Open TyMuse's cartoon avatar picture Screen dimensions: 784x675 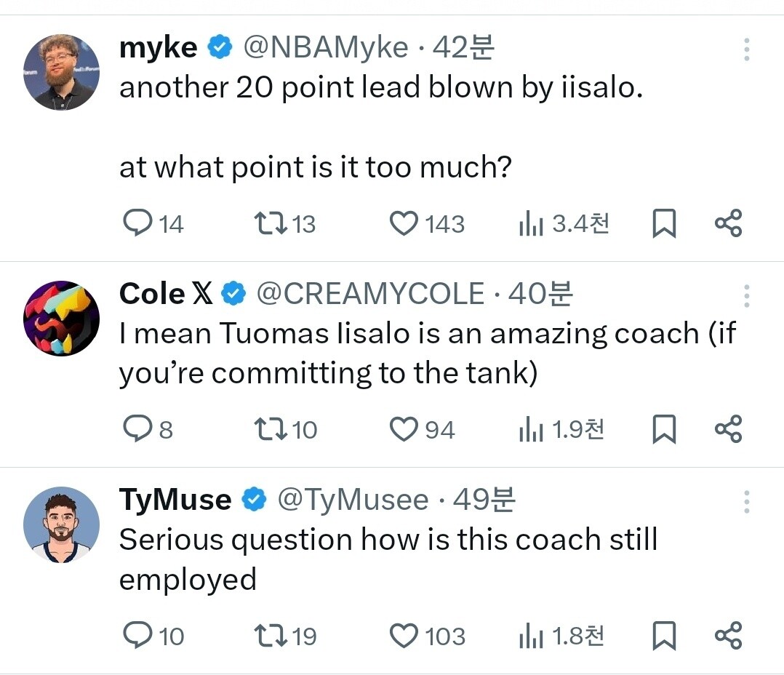pyautogui.click(x=61, y=524)
